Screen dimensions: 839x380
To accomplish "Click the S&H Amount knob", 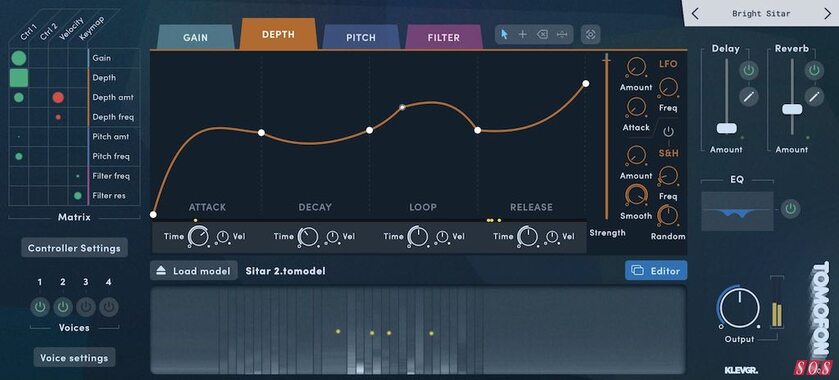I will pyautogui.click(x=635, y=156).
